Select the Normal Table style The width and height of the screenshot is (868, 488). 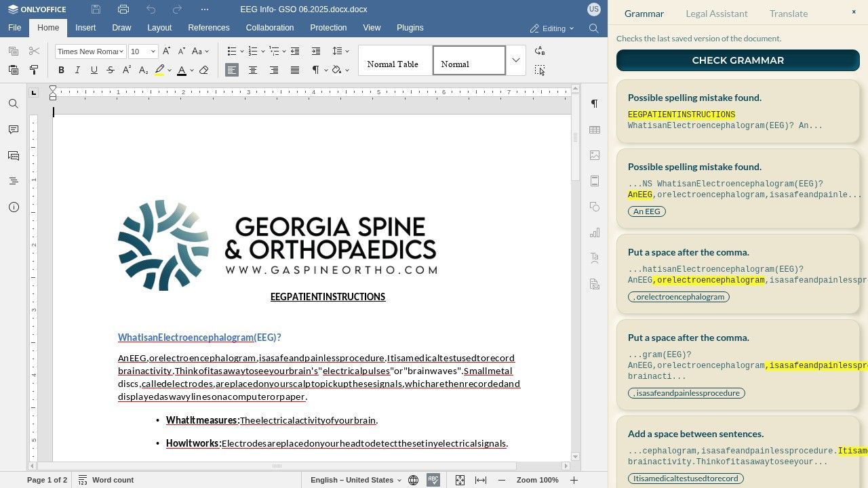[395, 60]
